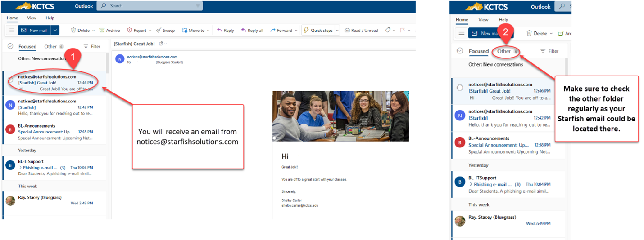This screenshot has width=644, height=240.
Task: Expand the Delete dropdown arrow in left toolbar
Action: pos(93,31)
